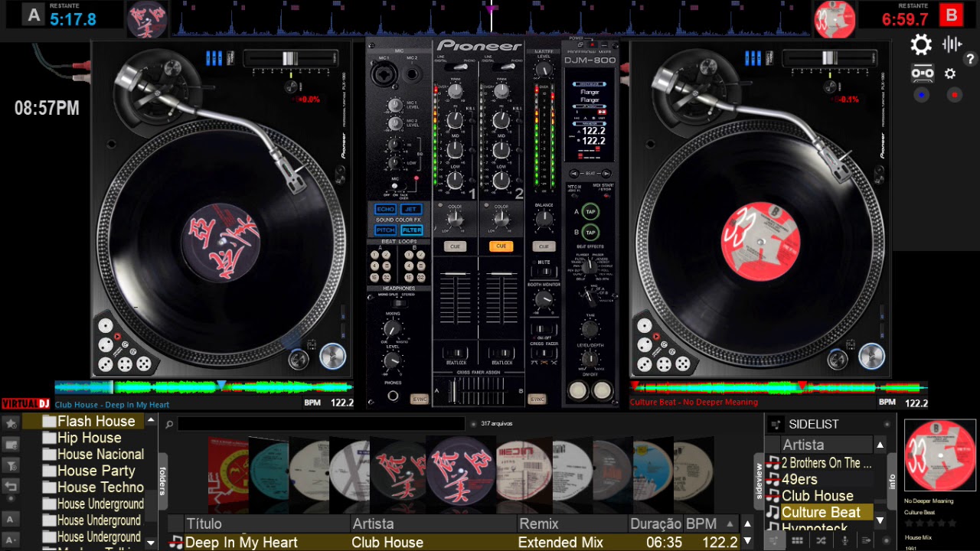Select Deep In My Heart track row
The width and height of the screenshot is (980, 551).
click(x=453, y=542)
